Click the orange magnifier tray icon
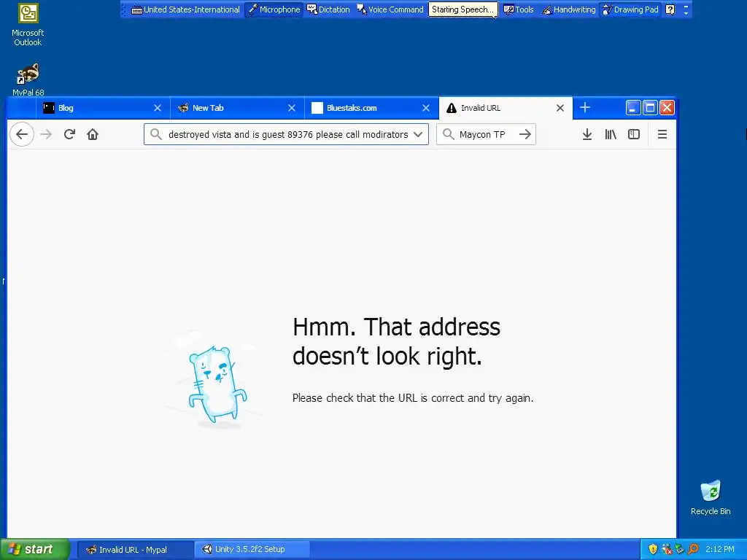Screen dimensions: 747x560 pos(693,549)
